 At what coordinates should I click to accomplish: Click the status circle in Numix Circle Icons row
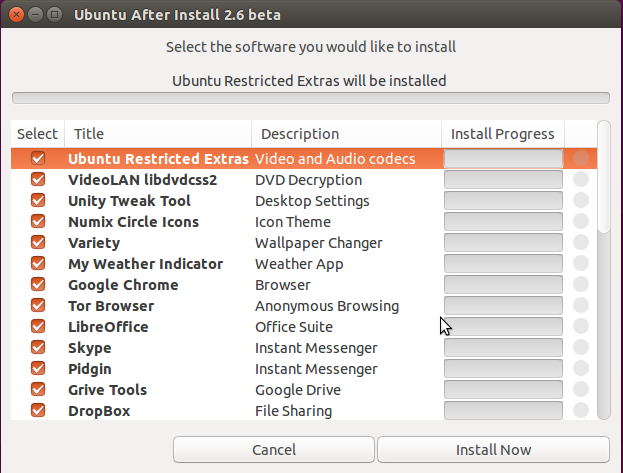[x=581, y=221]
